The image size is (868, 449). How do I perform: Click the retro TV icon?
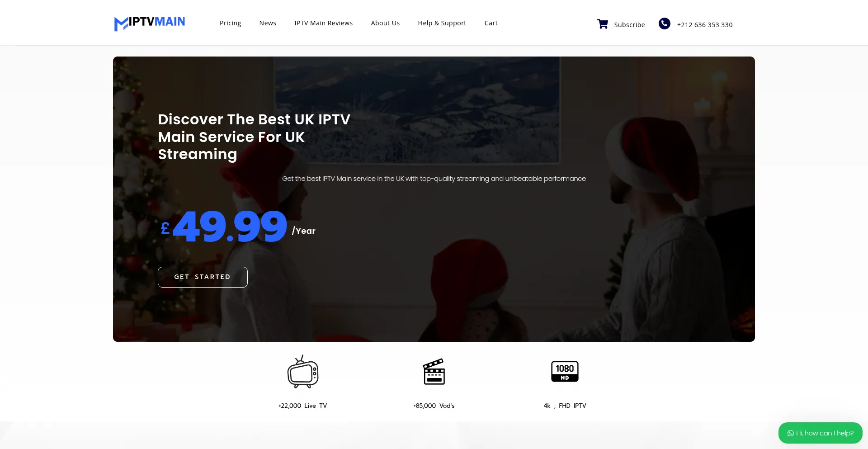303,372
